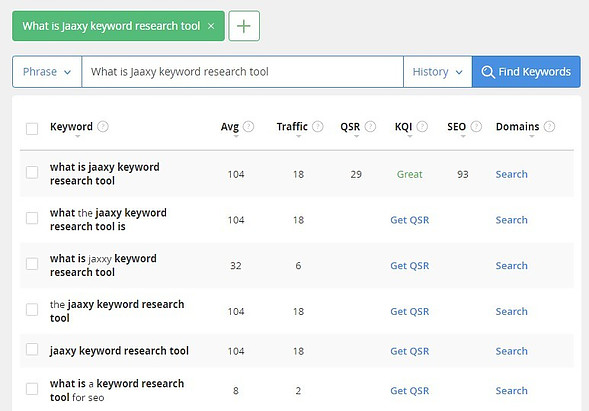Check 'jaaxy keyword research tool' row
589x411 pixels.
(32, 349)
